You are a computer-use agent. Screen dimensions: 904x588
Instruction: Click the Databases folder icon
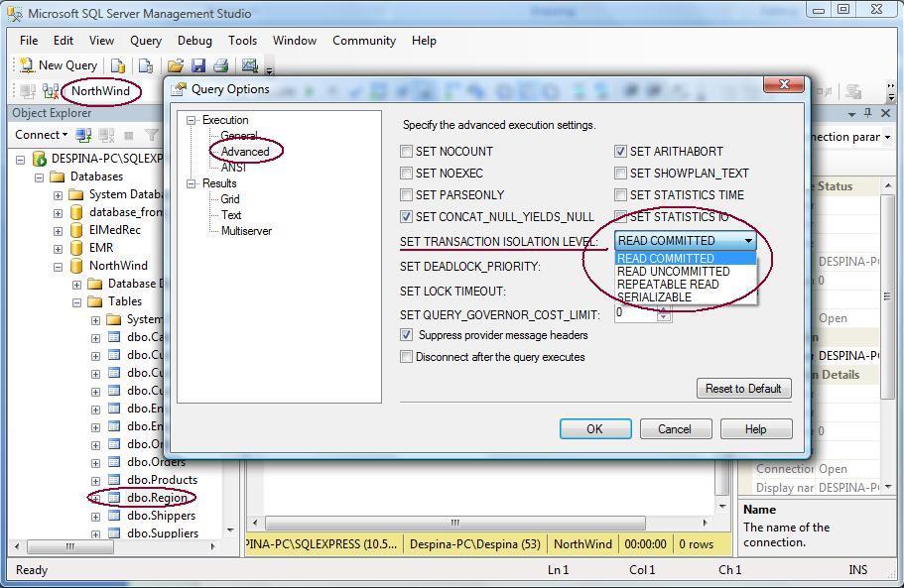tap(58, 176)
